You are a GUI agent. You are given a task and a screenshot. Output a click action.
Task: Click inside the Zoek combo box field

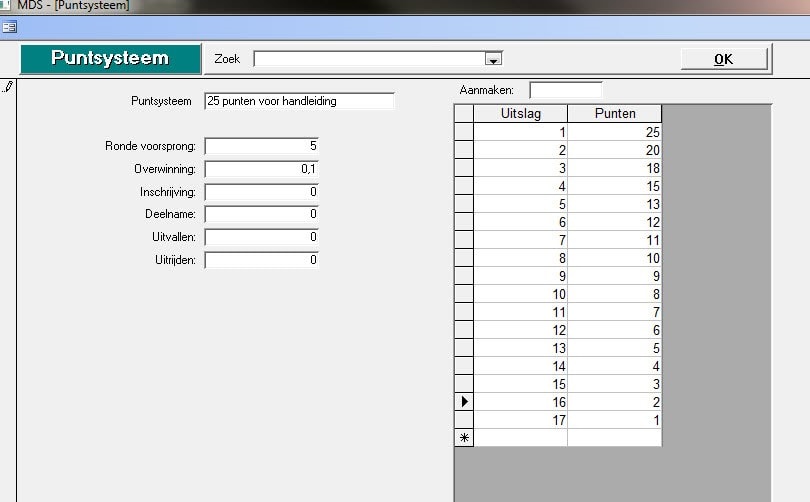pos(370,59)
